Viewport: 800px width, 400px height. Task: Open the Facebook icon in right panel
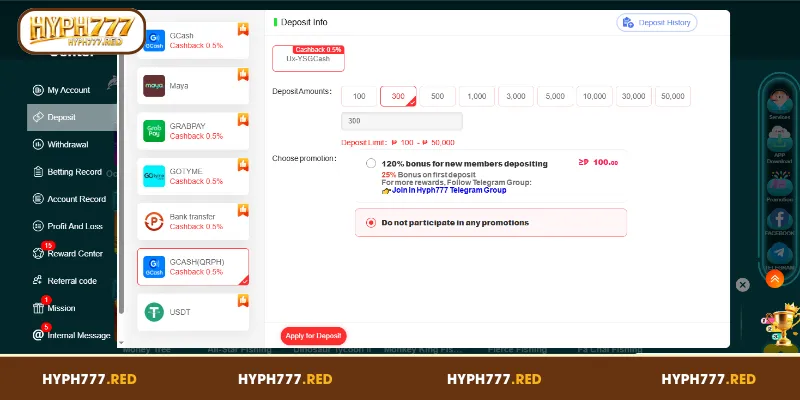click(780, 219)
